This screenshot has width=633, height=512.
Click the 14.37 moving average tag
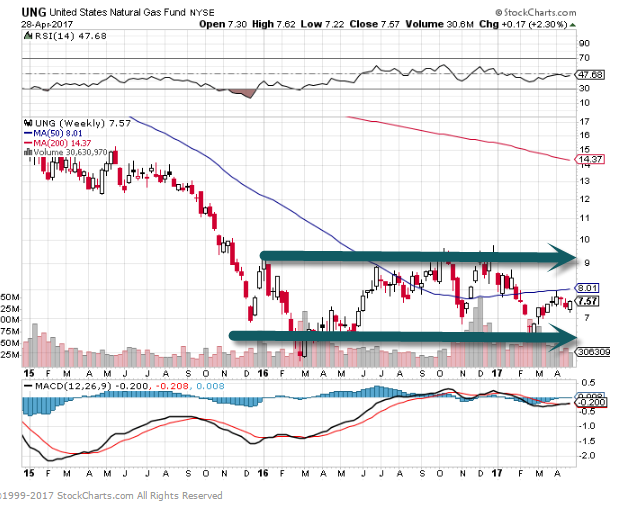click(x=589, y=159)
